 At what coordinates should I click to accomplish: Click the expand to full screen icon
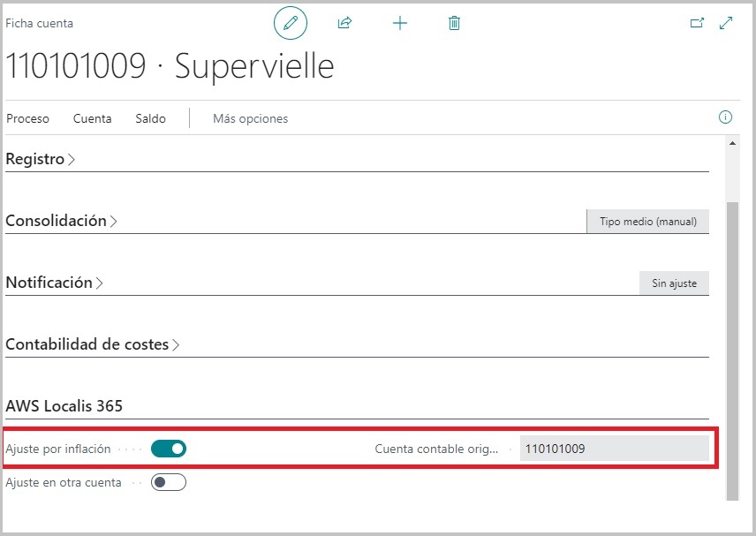click(x=726, y=23)
